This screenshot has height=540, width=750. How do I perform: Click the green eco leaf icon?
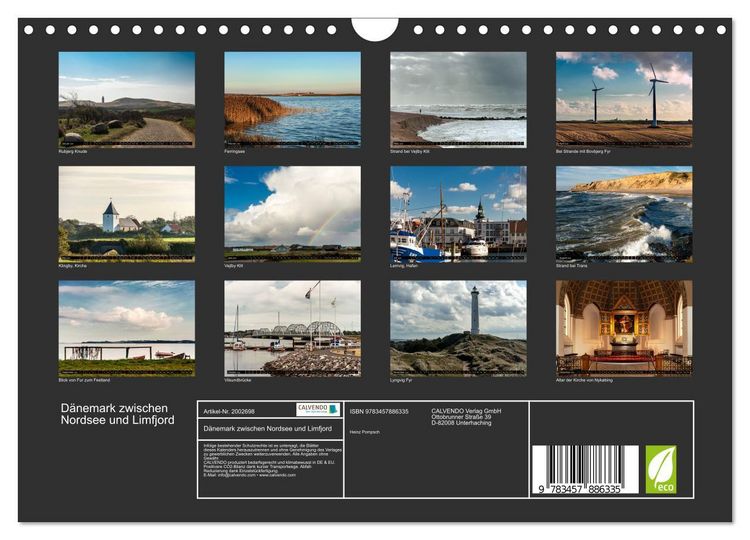click(661, 469)
